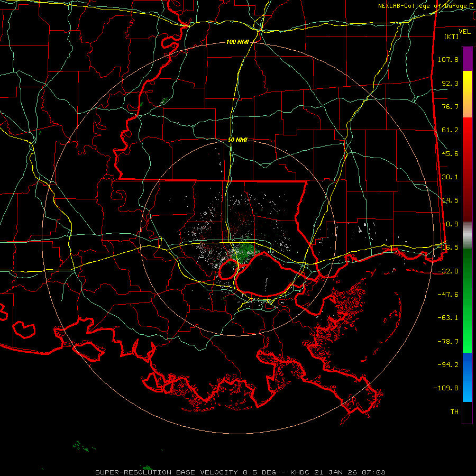This screenshot has width=476, height=476.
Task: Click the [KT] units label
Action: (x=452, y=36)
